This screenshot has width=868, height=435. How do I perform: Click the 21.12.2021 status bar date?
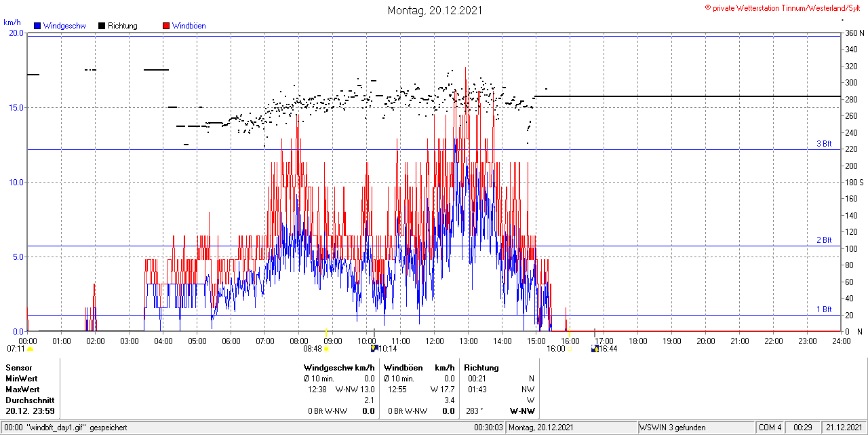(843, 428)
